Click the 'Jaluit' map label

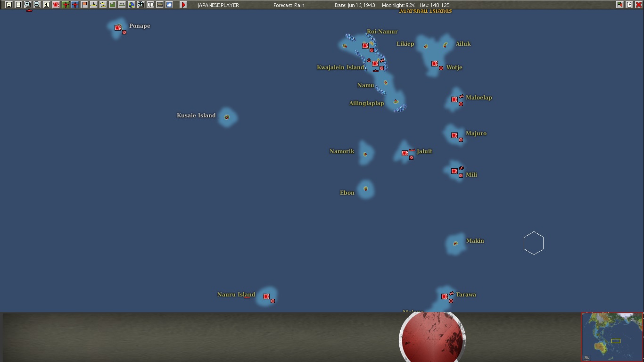tap(424, 151)
